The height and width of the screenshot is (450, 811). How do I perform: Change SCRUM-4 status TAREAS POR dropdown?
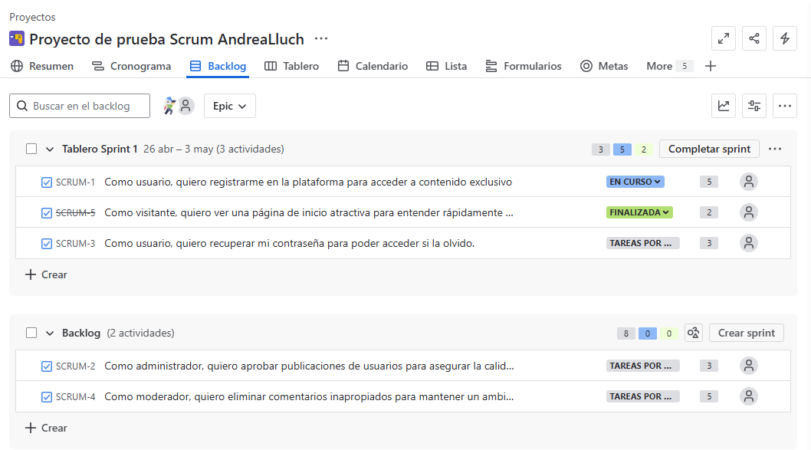coord(642,396)
